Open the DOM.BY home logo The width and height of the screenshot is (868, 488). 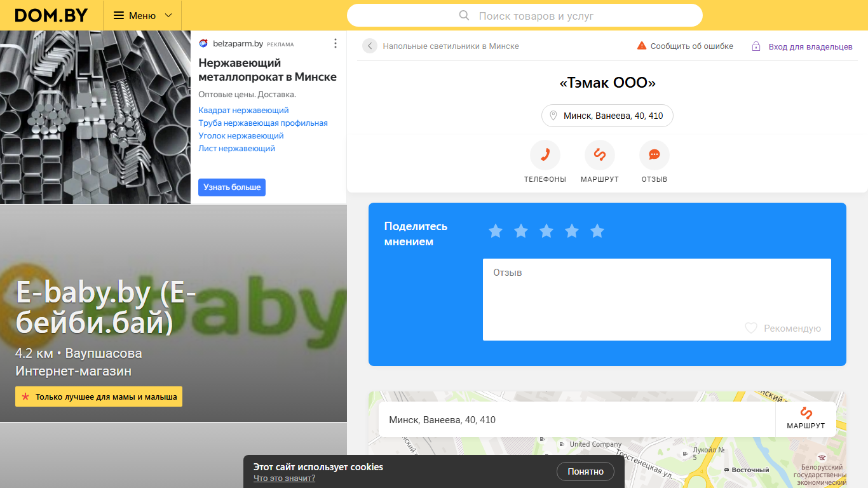point(51,15)
